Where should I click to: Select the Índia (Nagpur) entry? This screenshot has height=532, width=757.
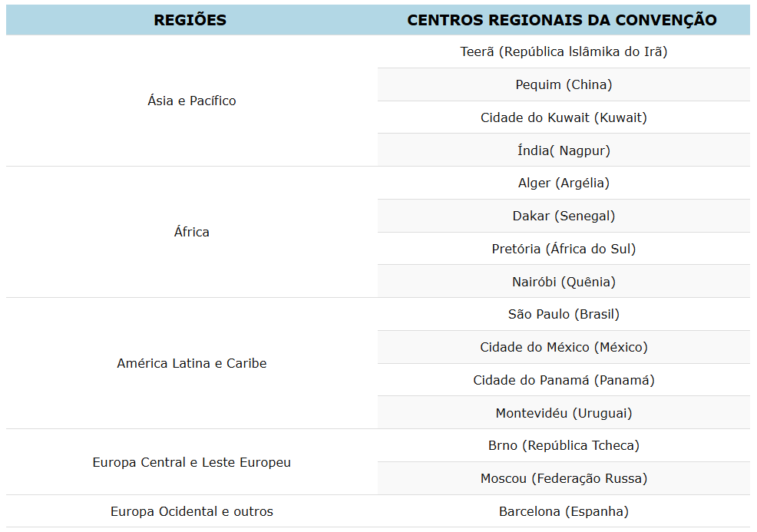[564, 150]
